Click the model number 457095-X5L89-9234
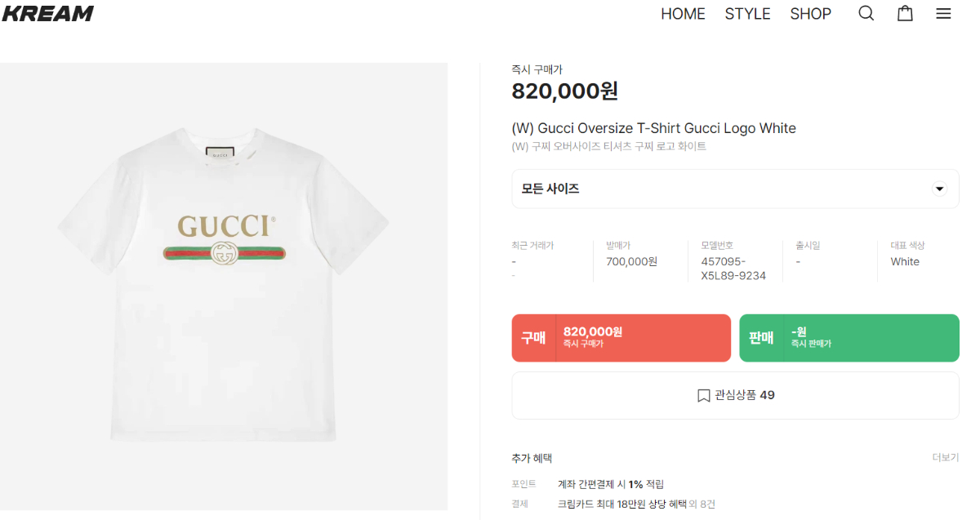Image resolution: width=980 pixels, height=520 pixels. (733, 269)
